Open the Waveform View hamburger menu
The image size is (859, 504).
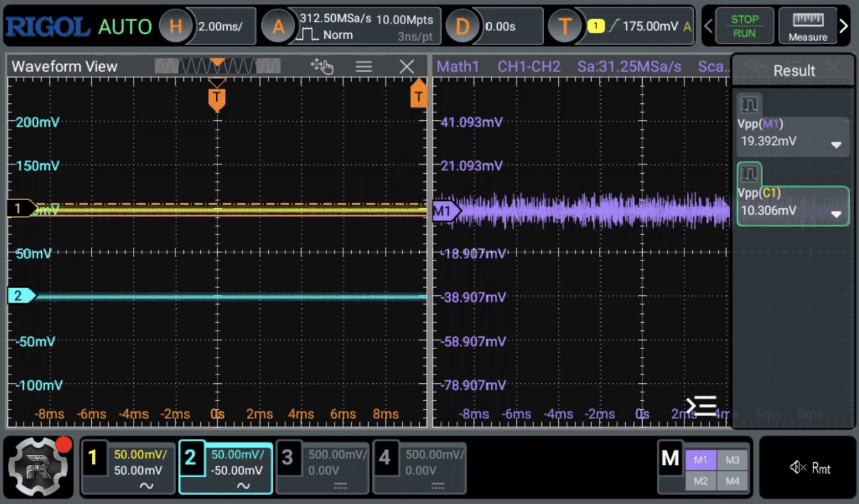[364, 66]
